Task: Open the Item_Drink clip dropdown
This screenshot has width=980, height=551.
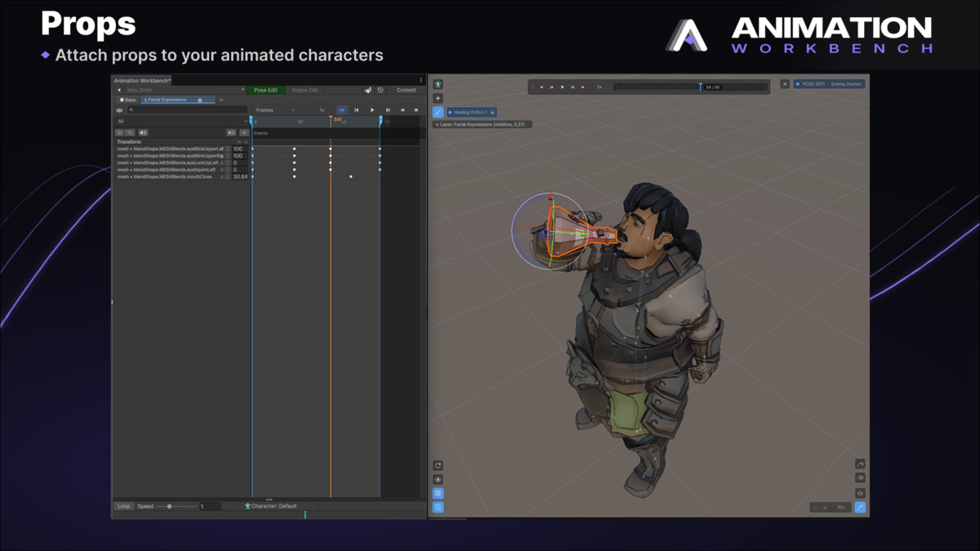Action: click(x=186, y=90)
